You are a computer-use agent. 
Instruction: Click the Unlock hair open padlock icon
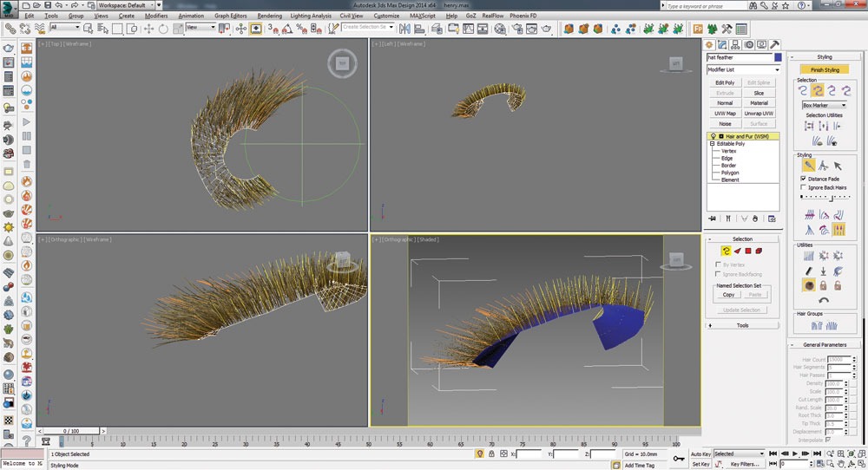click(838, 285)
